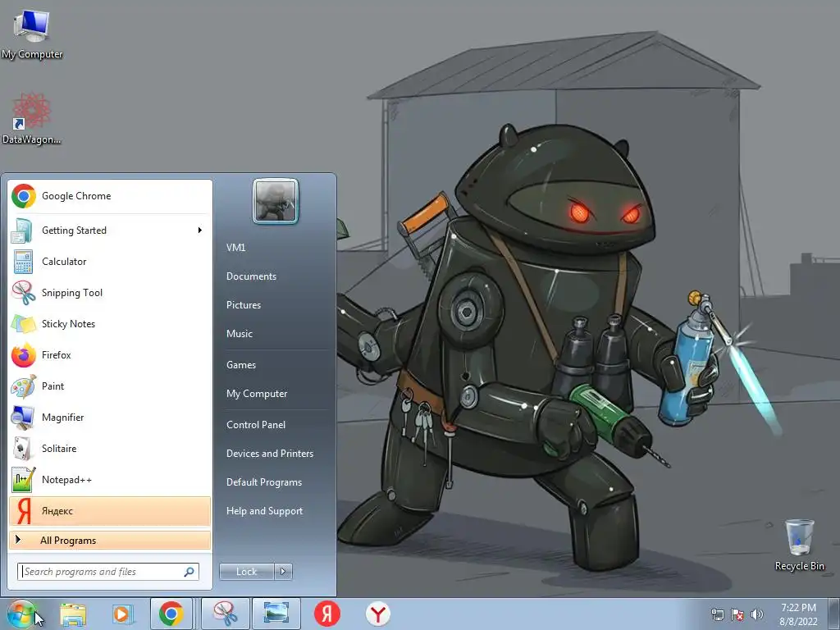The width and height of the screenshot is (840, 630).
Task: Launch Firefox from the Start menu
Action: click(110, 354)
